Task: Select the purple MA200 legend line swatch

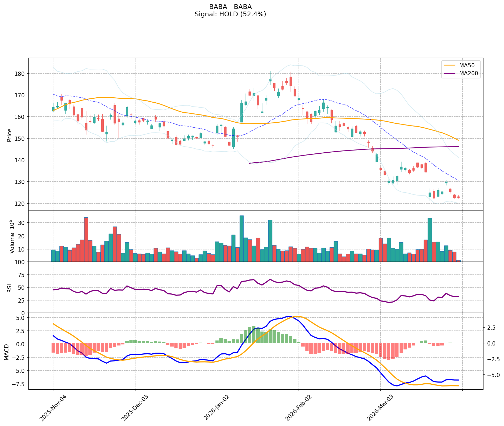Action: pos(450,73)
